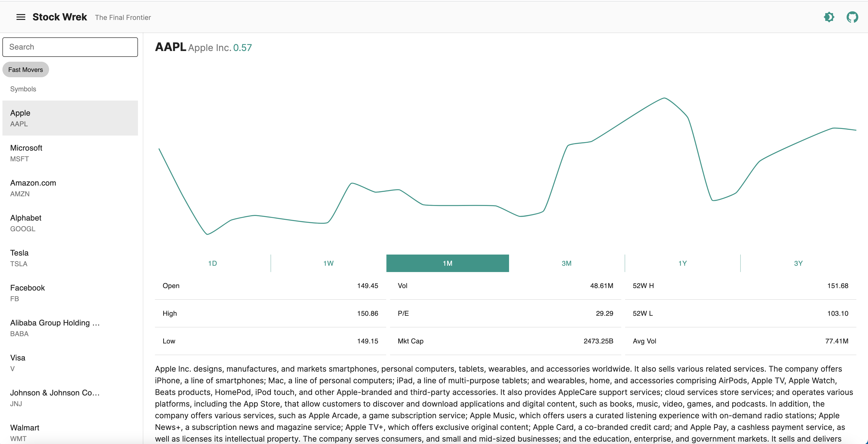Screen dimensions: 868x444
Task: Switch chart range to 1W
Action: click(328, 264)
